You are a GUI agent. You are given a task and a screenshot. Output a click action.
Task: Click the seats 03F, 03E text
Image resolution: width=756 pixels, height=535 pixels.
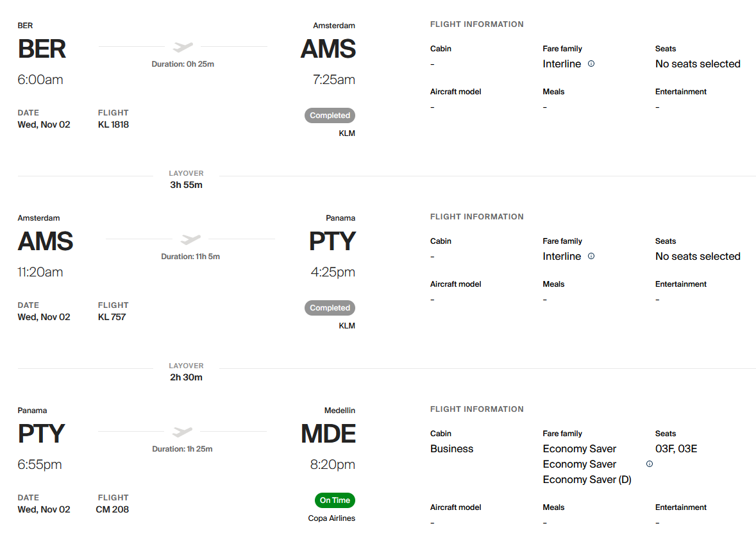(x=676, y=449)
